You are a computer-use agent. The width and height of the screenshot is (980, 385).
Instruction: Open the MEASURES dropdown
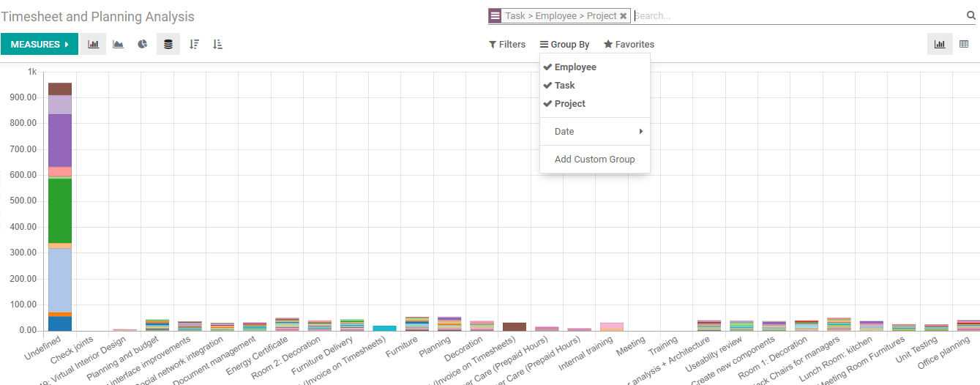[40, 45]
